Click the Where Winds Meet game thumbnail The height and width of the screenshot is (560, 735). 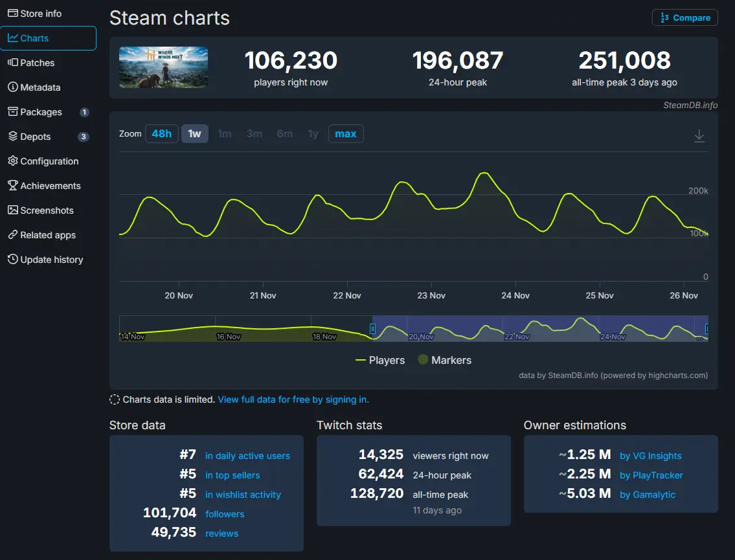(163, 67)
